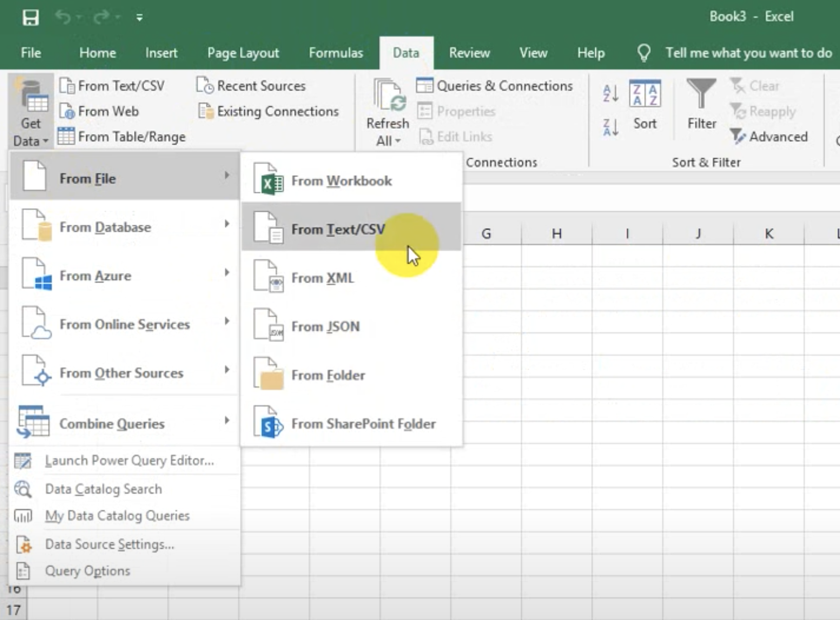Select the From Web option

[107, 111]
